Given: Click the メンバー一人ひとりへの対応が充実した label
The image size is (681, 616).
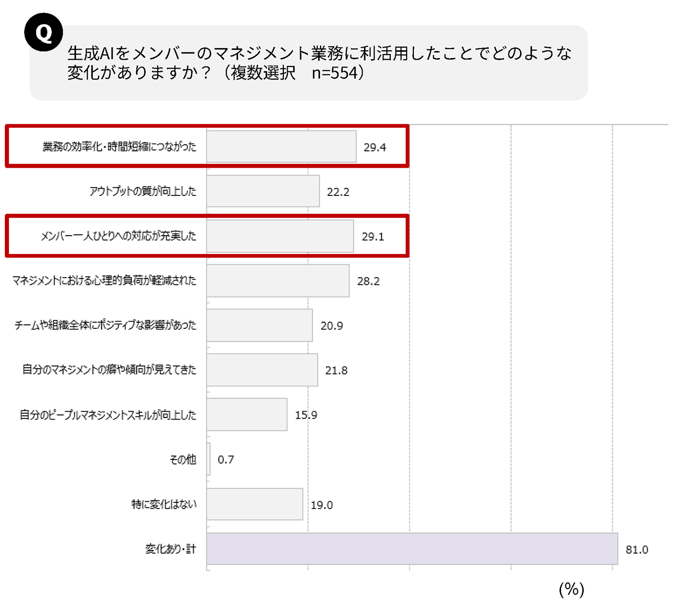Looking at the screenshot, I should tap(118, 236).
